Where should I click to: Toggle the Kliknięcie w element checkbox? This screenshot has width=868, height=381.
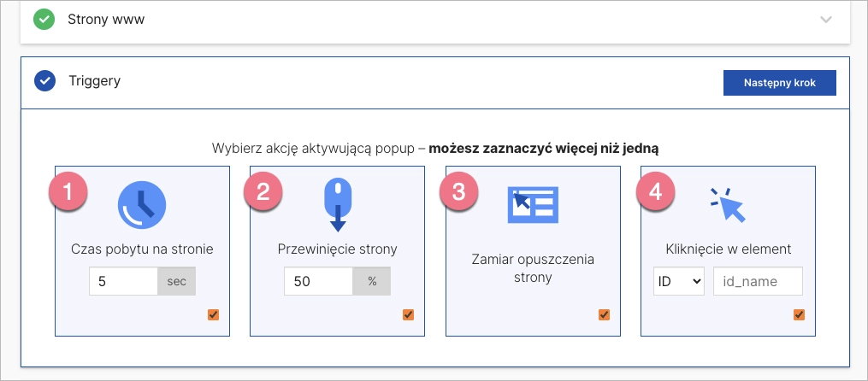pos(800,315)
